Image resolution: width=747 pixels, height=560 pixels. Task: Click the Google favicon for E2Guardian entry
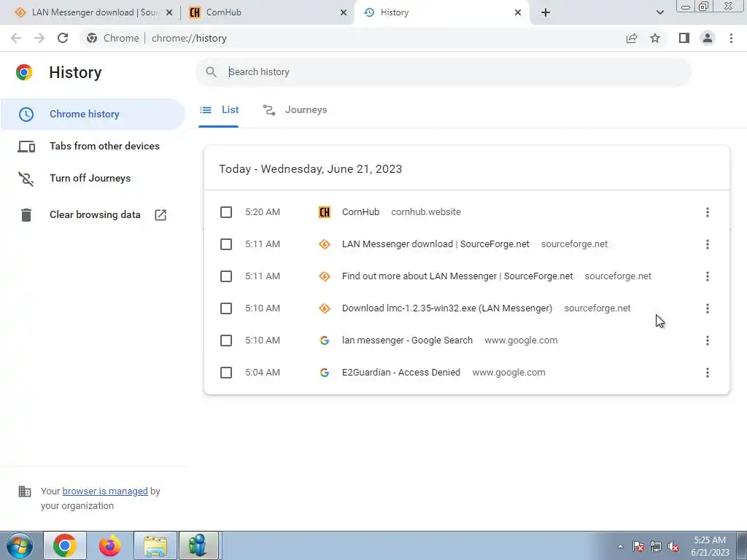[325, 373]
